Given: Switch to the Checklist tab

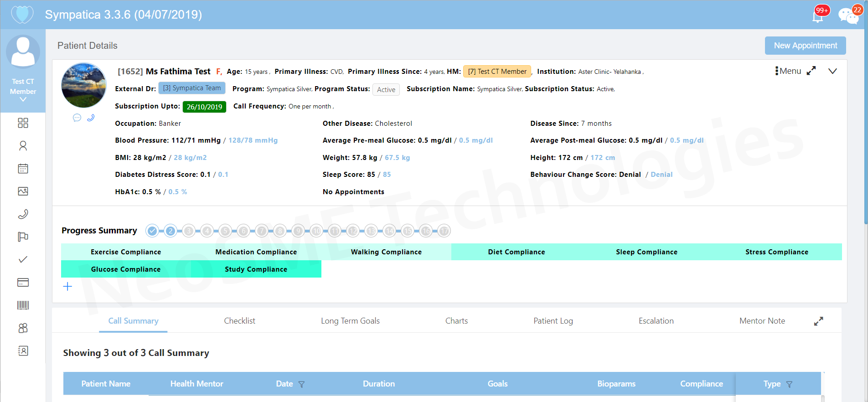Looking at the screenshot, I should (239, 321).
